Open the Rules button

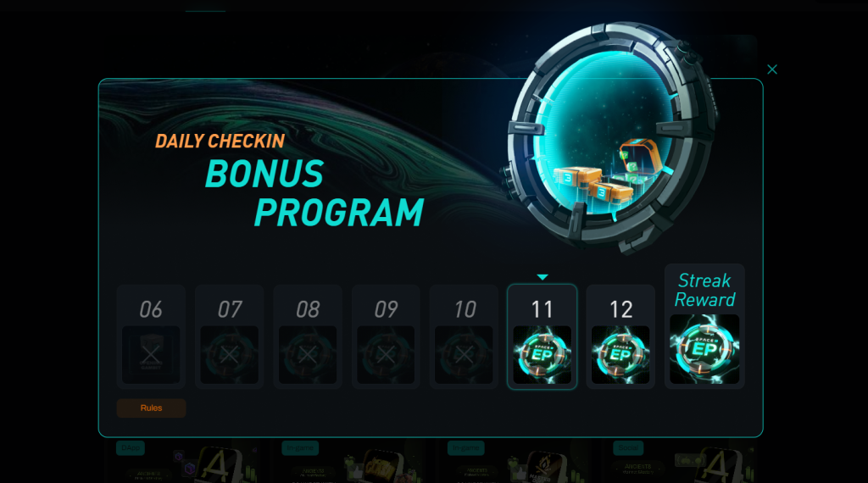point(151,408)
